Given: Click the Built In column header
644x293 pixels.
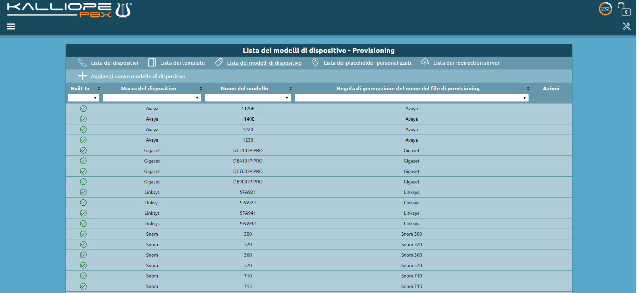Looking at the screenshot, I should [80, 88].
